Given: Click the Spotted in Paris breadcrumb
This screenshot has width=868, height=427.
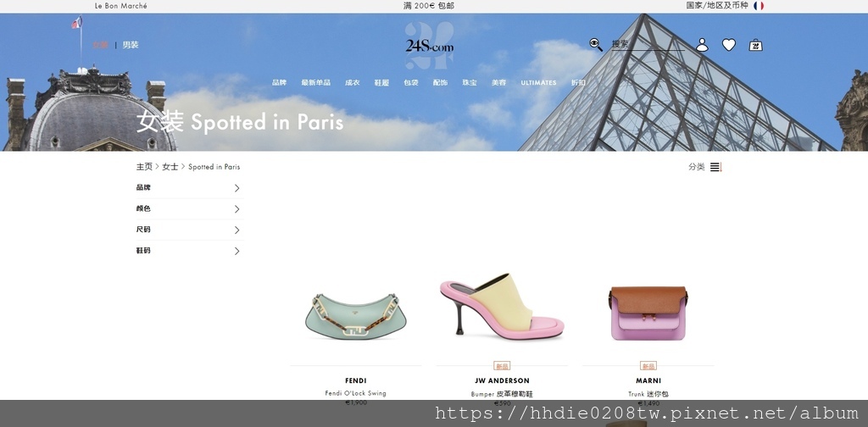Looking at the screenshot, I should click(x=214, y=167).
